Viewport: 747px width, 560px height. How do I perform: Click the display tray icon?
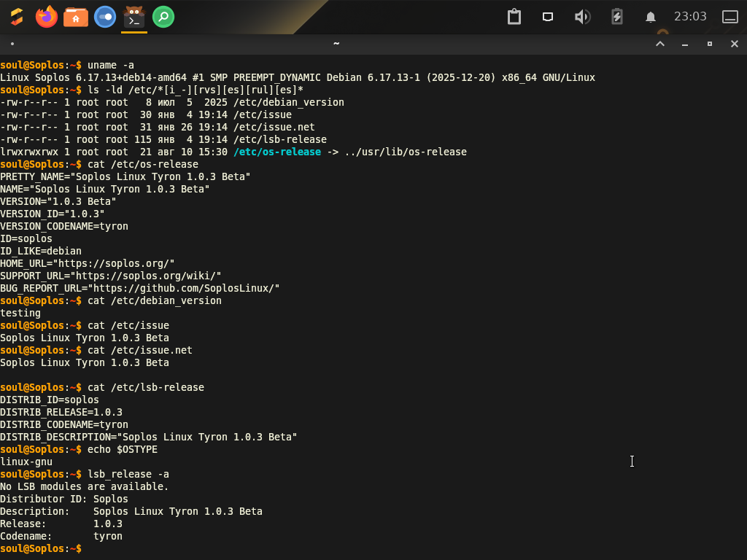(548, 17)
